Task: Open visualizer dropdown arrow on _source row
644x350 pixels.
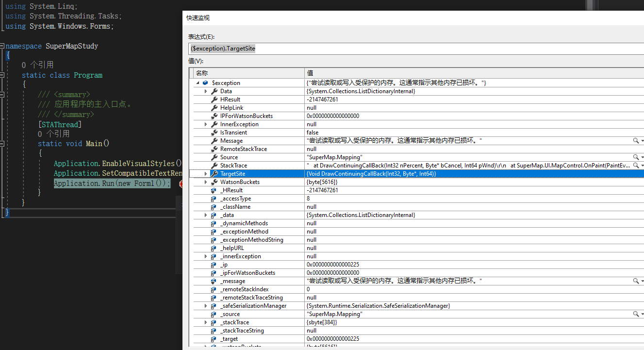Action: (642, 314)
